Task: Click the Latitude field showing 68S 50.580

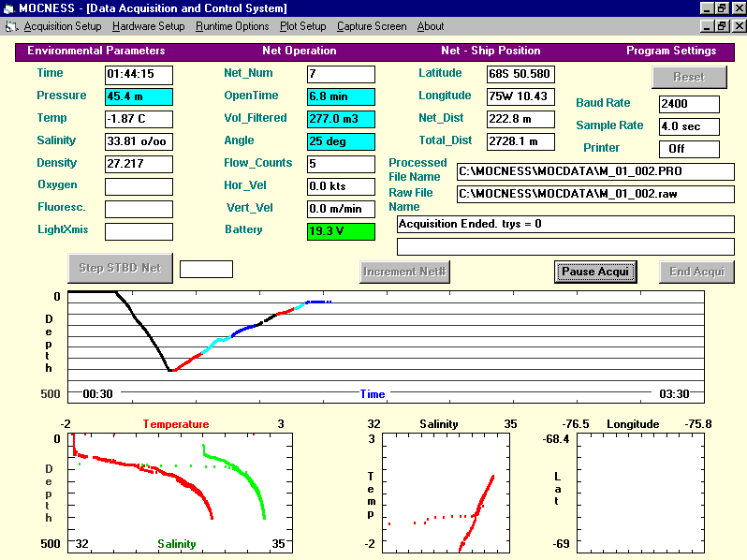Action: 520,74
